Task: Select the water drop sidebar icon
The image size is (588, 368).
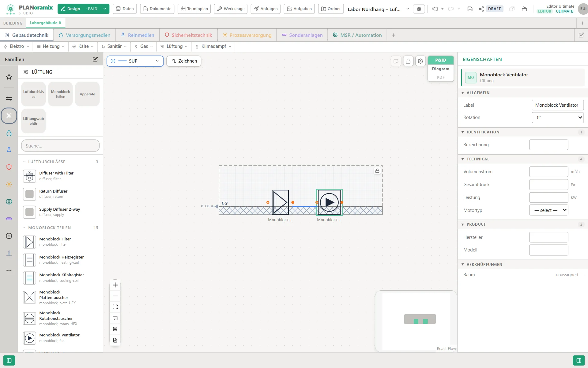Action: pyautogui.click(x=9, y=133)
